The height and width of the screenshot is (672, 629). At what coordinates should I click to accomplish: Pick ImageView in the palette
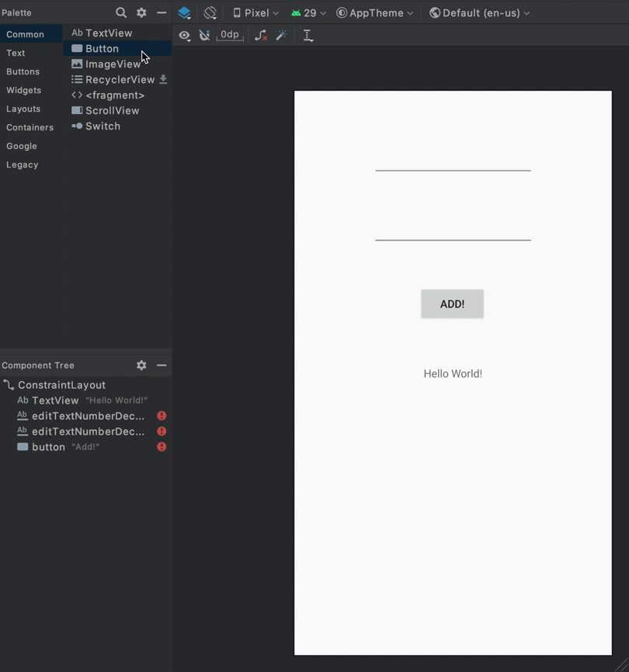pyautogui.click(x=117, y=64)
